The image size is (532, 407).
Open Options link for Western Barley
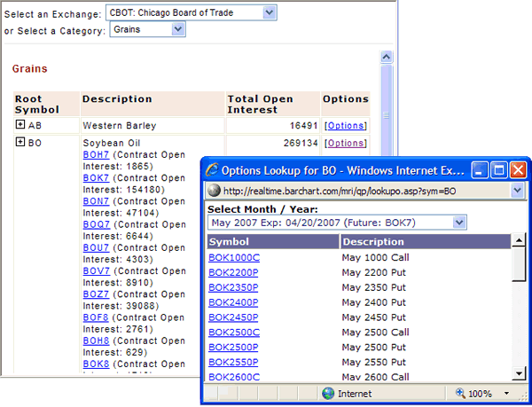[345, 126]
